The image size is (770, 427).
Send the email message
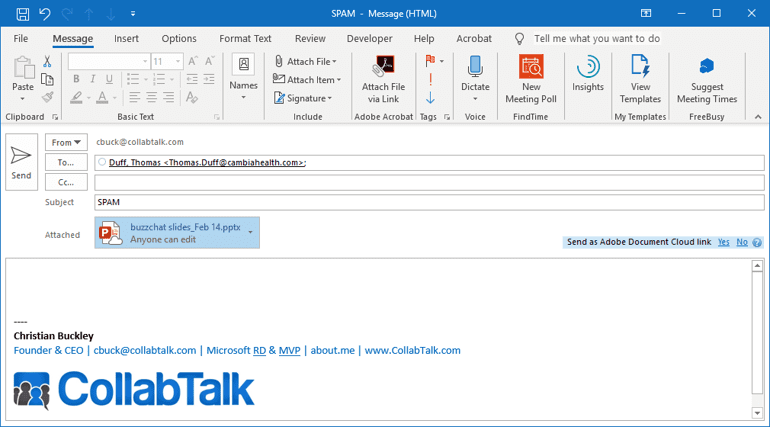click(21, 162)
